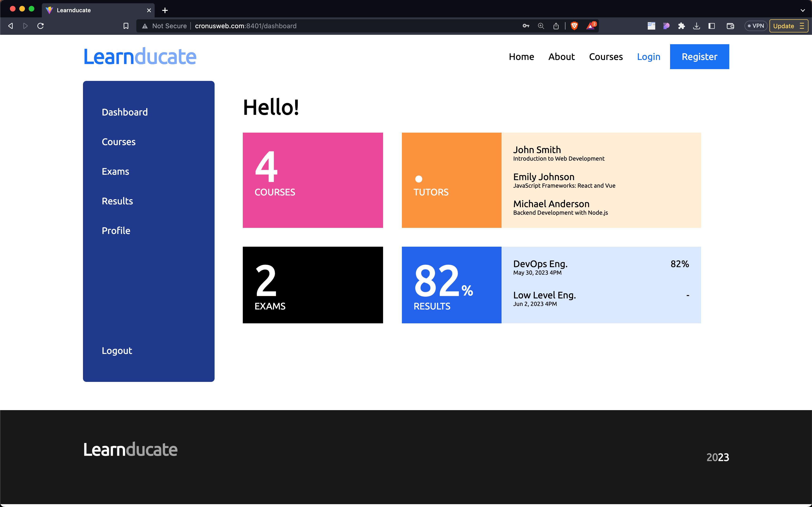Click Not Secure site info indicator
Screen dimensions: 812x507
click(x=164, y=26)
